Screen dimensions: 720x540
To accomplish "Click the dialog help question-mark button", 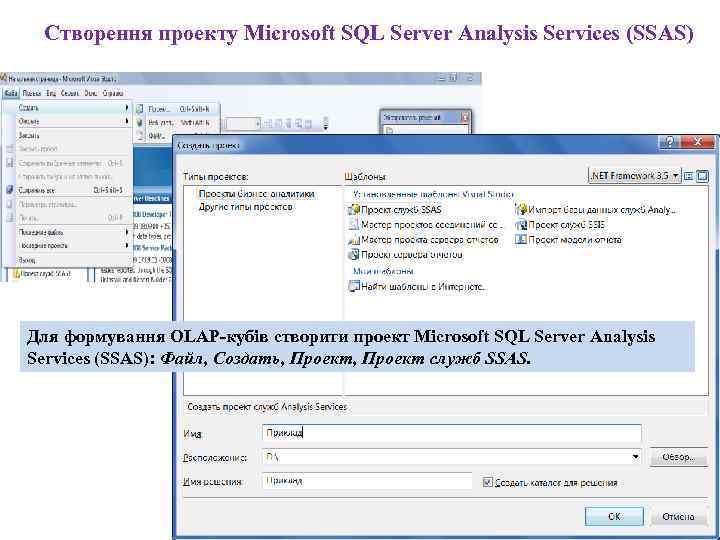I will 670,142.
